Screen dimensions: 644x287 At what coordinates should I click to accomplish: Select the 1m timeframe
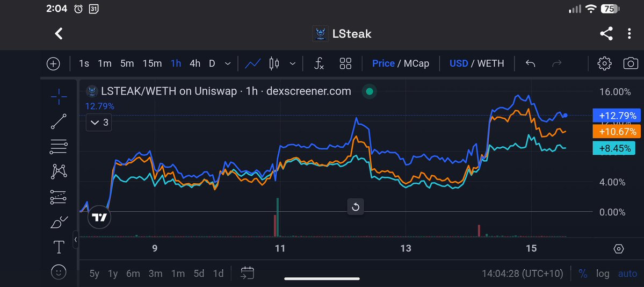105,64
